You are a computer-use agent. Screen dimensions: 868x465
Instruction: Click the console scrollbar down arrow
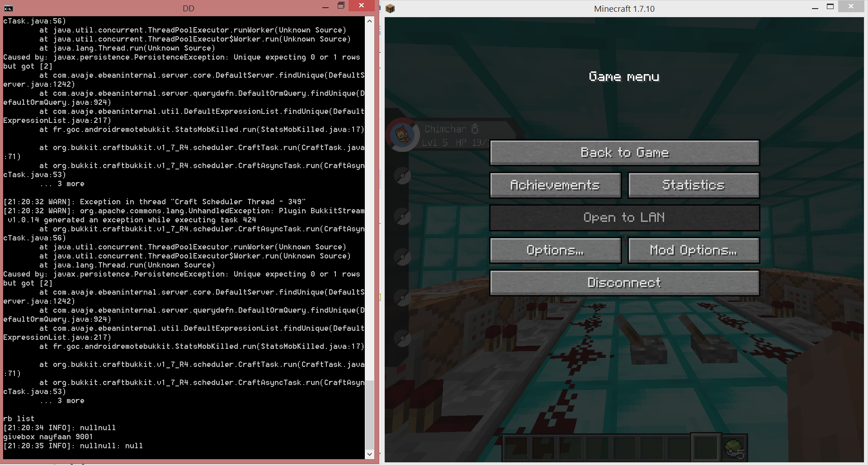tap(369, 454)
